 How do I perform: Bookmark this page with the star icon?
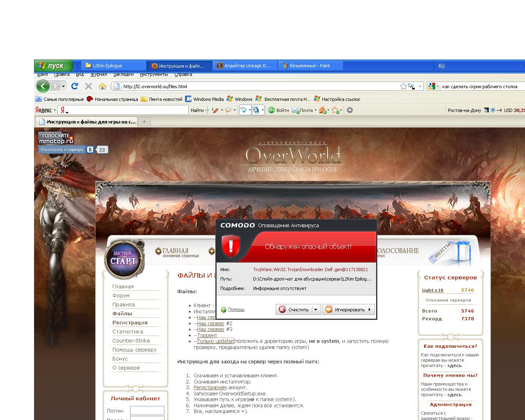(x=404, y=86)
